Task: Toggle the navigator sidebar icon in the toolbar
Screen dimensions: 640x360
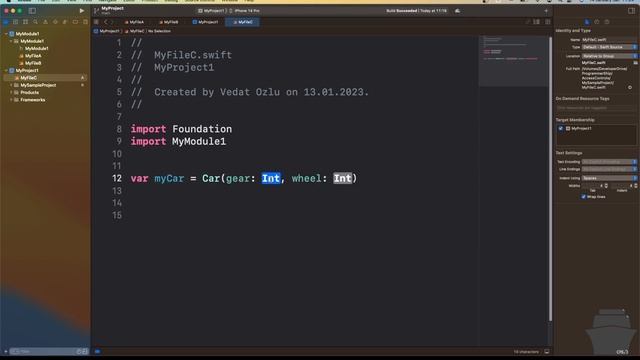Action: point(32,11)
